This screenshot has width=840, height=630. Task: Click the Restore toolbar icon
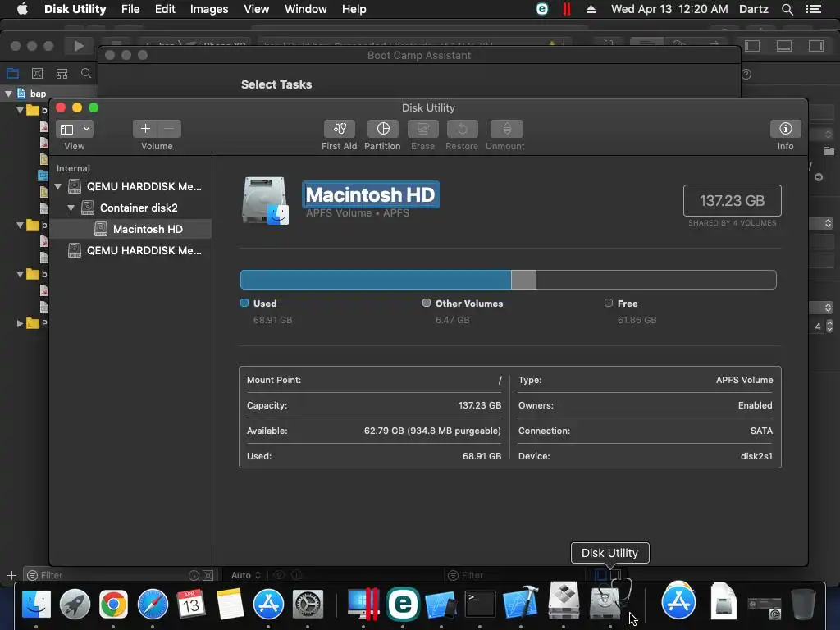462,129
